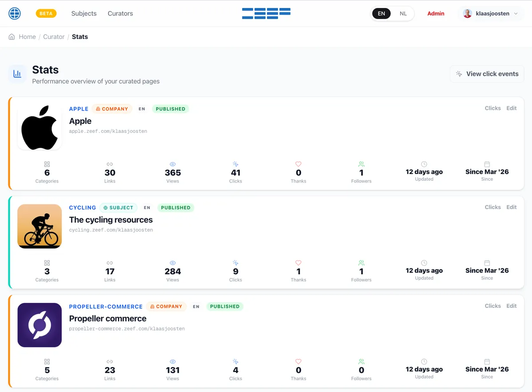Edit The cycling resources page
This screenshot has width=532, height=392.
[x=512, y=207]
